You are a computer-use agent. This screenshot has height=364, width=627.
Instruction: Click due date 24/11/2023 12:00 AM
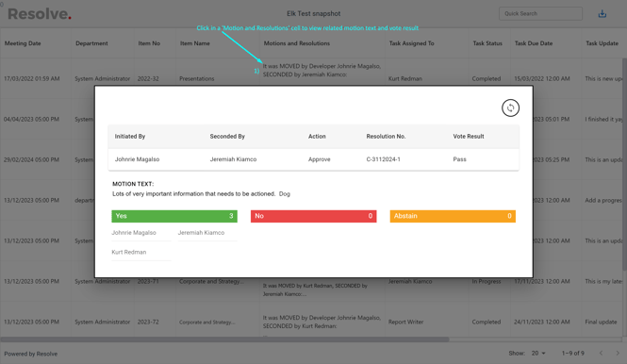(x=542, y=322)
